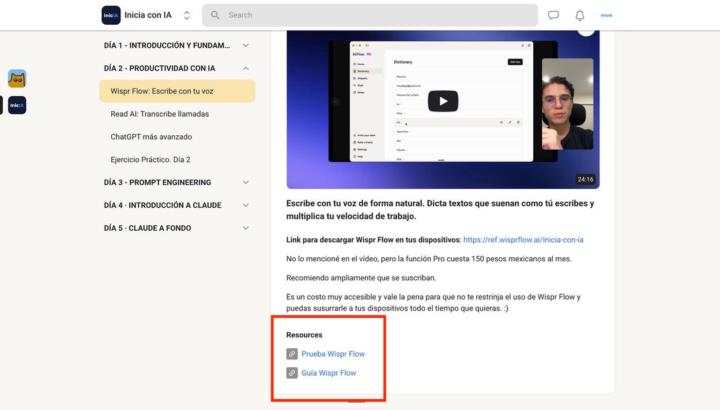Switch to the Inicia IA sidebar community icon
The width and height of the screenshot is (720, 410).
click(17, 105)
